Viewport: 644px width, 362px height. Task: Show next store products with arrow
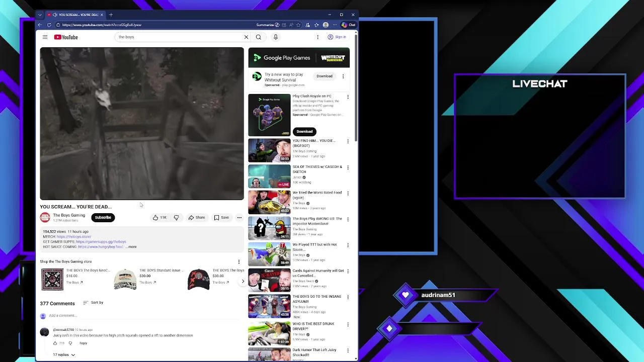click(243, 282)
